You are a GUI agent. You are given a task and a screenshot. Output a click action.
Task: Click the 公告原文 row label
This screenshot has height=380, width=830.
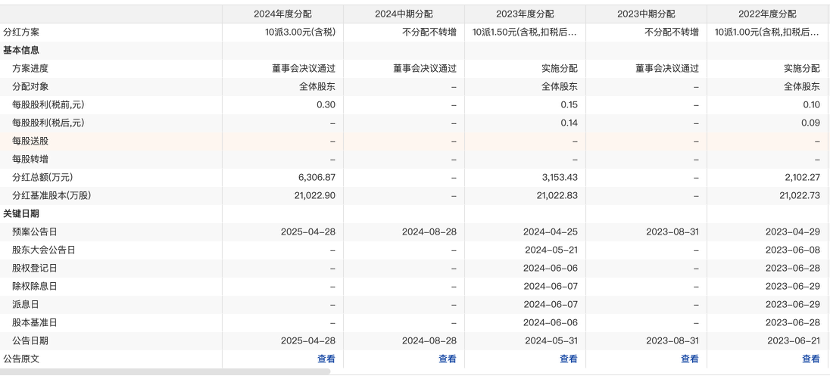(x=21, y=359)
